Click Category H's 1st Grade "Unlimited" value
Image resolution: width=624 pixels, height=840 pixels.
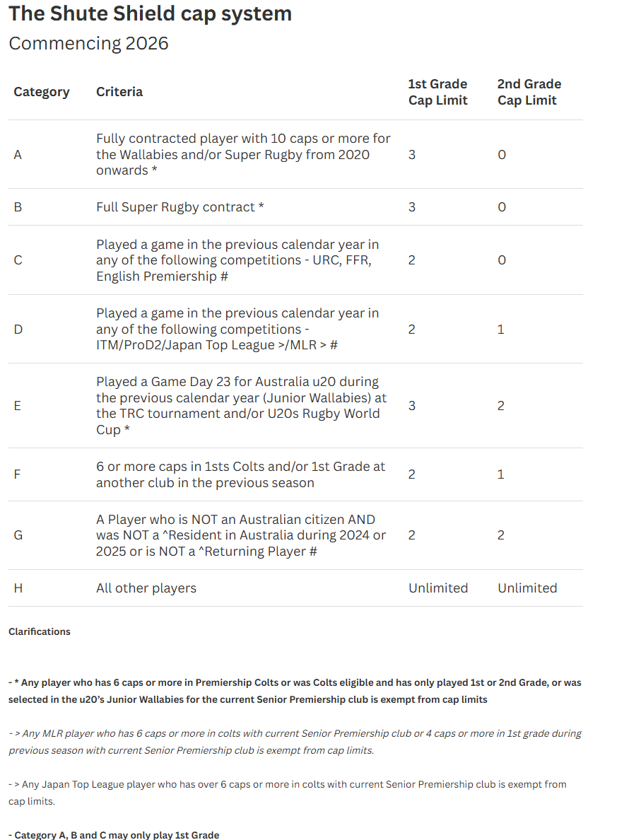(438, 588)
